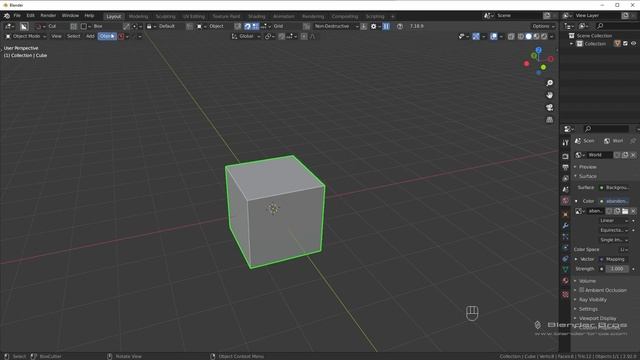Toggle viewport gizmos display
The width and height of the screenshot is (640, 360).
(x=476, y=36)
